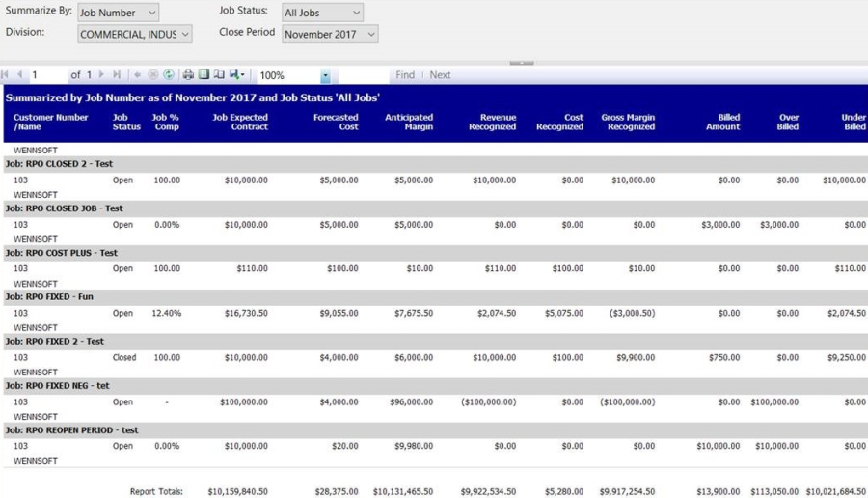The image size is (868, 498).
Task: Click the previous page arrow
Action: point(19,75)
